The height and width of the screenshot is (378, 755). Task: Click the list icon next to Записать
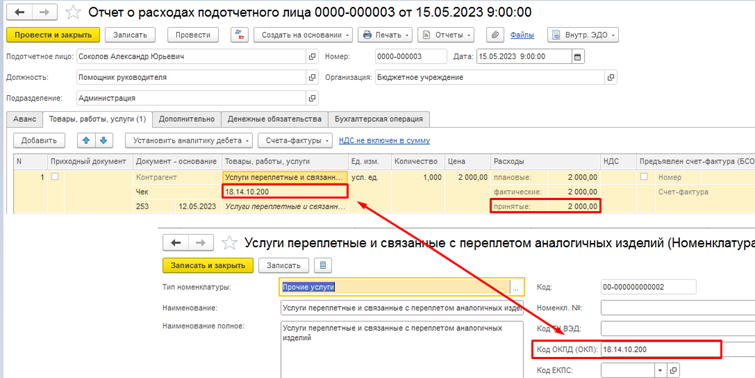[323, 265]
